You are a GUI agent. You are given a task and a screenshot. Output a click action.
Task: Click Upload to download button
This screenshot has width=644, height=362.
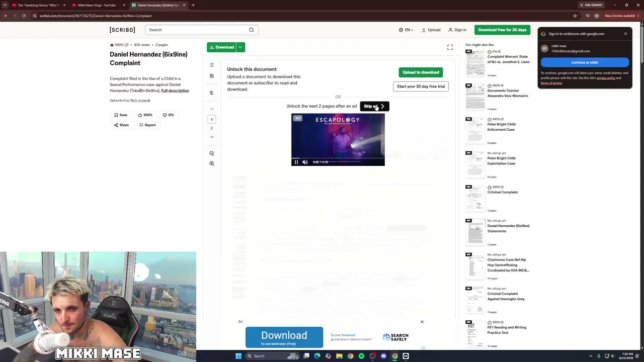pos(421,72)
